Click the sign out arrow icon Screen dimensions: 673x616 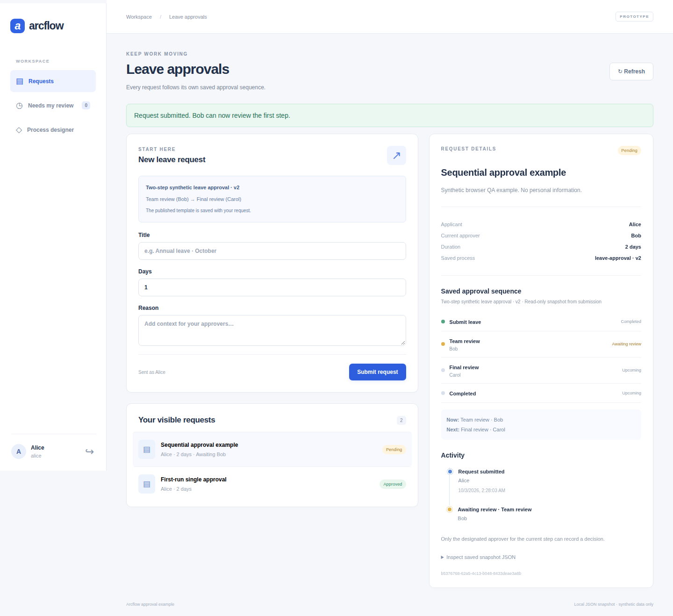[89, 451]
